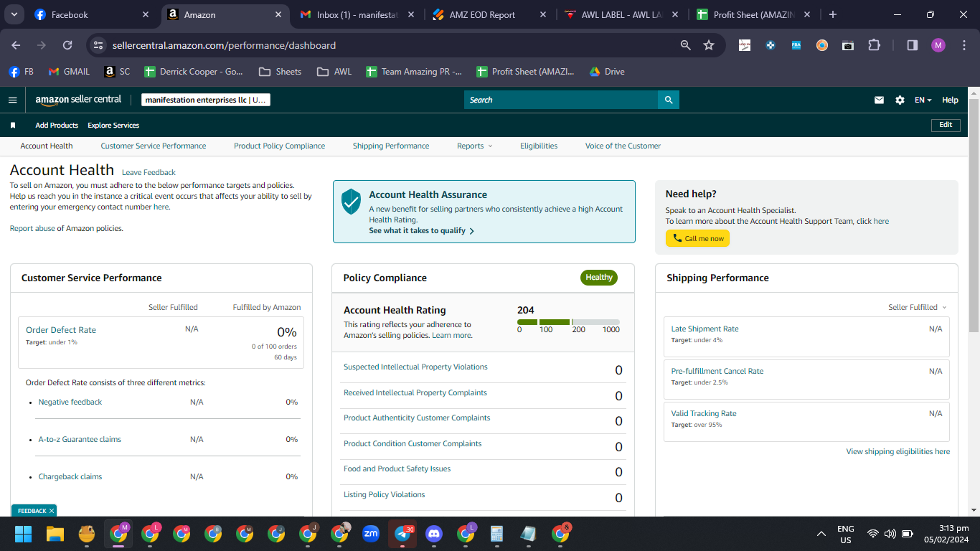Screen dimensions: 980x551
Task: Open the Seller Fulfilled dropdown in Shipping Performance
Action: 918,307
